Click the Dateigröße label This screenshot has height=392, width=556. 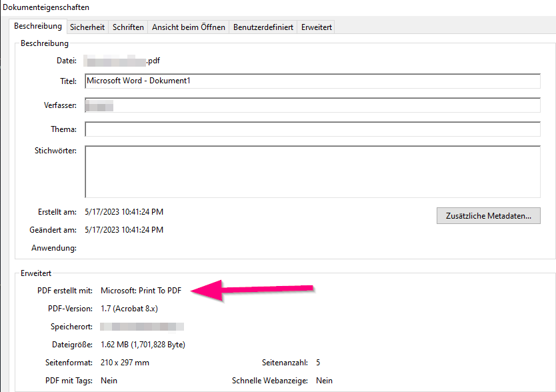tap(73, 345)
